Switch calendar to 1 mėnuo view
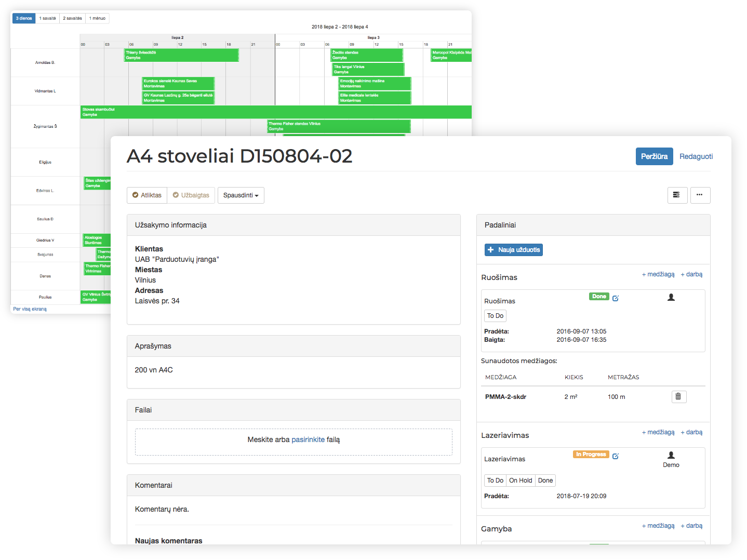The width and height of the screenshot is (747, 560). (97, 18)
